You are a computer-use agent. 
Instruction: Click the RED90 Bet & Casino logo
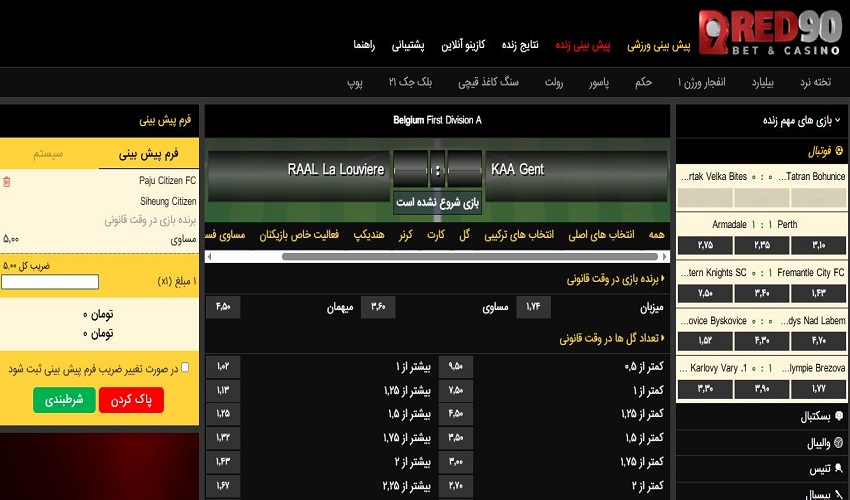768,34
